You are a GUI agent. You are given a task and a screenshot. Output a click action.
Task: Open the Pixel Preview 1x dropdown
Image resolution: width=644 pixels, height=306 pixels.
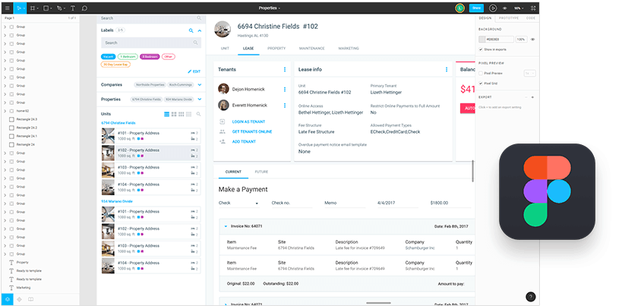(530, 73)
